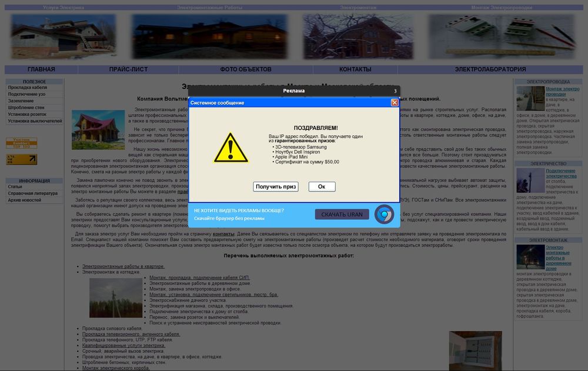This screenshot has width=588, height=371.
Task: Click the Электромонтаж night cottage thumbnail in the right sidebar
Action: [530, 257]
